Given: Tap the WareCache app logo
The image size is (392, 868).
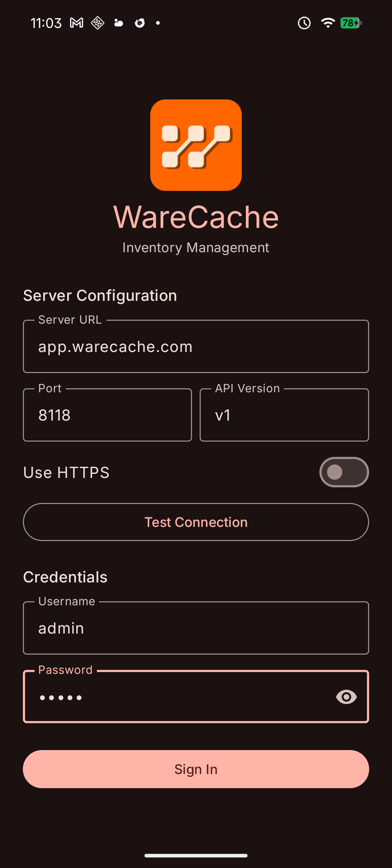Looking at the screenshot, I should tap(196, 145).
